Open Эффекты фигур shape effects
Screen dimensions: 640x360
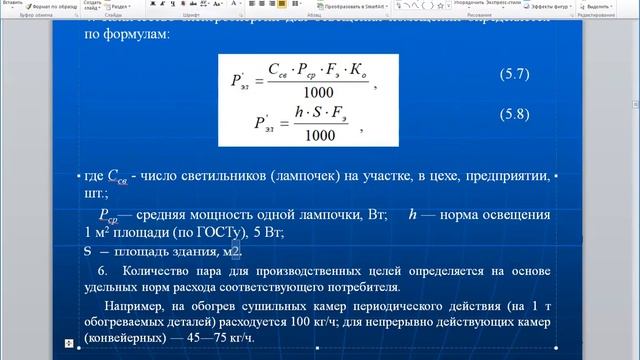pos(548,7)
